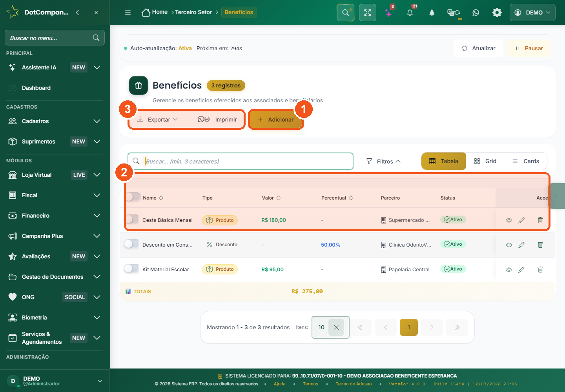Open the AI sparkle assistant icon
565x392 pixels.
pos(388,13)
